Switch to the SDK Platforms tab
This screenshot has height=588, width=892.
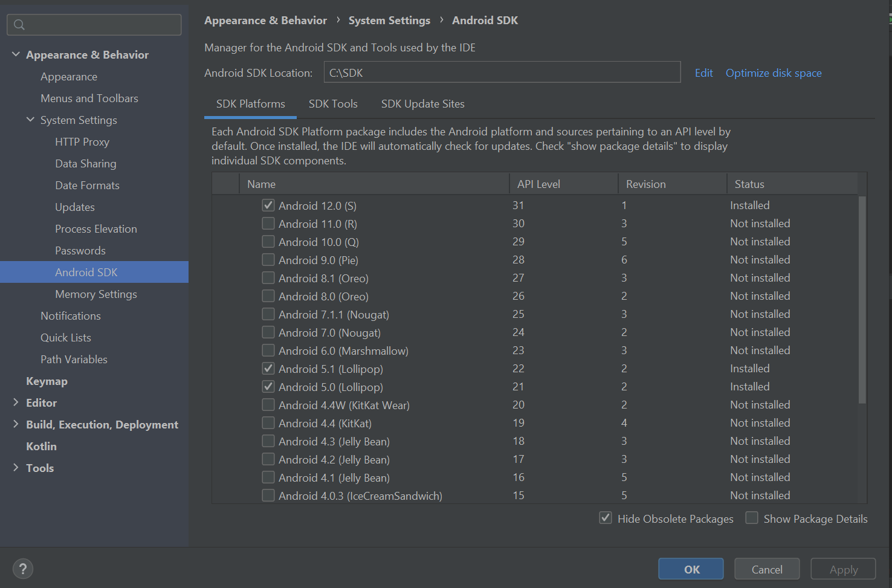tap(251, 104)
